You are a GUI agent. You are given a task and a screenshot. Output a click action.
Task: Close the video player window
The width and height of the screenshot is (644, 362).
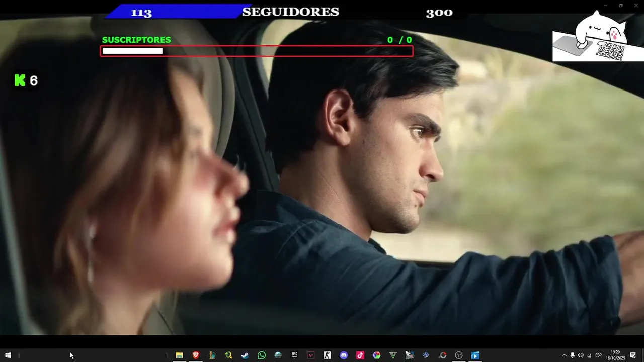pyautogui.click(x=636, y=5)
